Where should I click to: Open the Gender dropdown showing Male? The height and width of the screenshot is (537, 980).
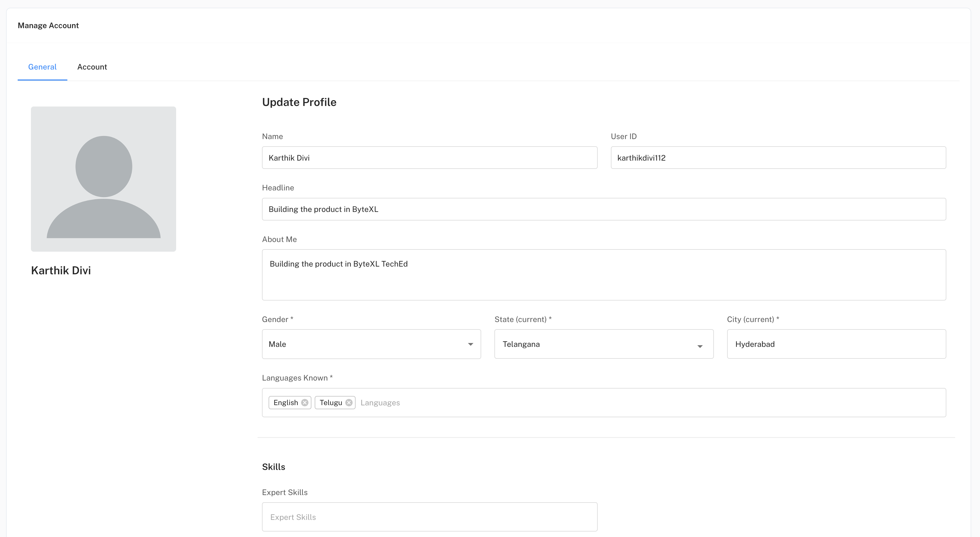point(365,344)
